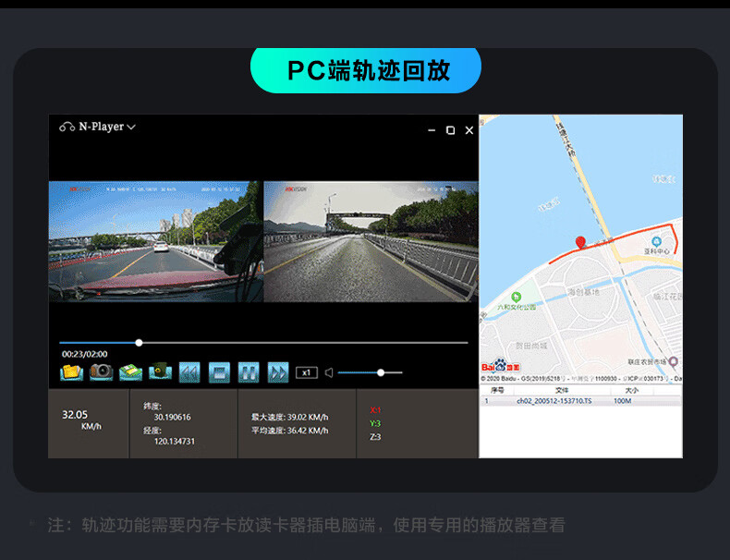This screenshot has width=730, height=560.
Task: Click the red location pin on map
Action: coord(580,243)
